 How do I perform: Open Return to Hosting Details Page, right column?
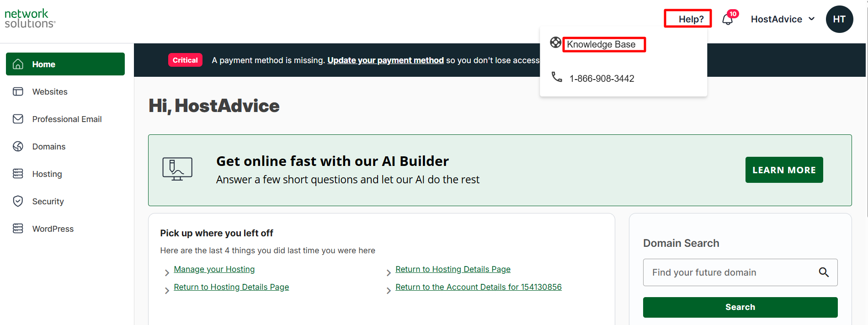coord(453,269)
